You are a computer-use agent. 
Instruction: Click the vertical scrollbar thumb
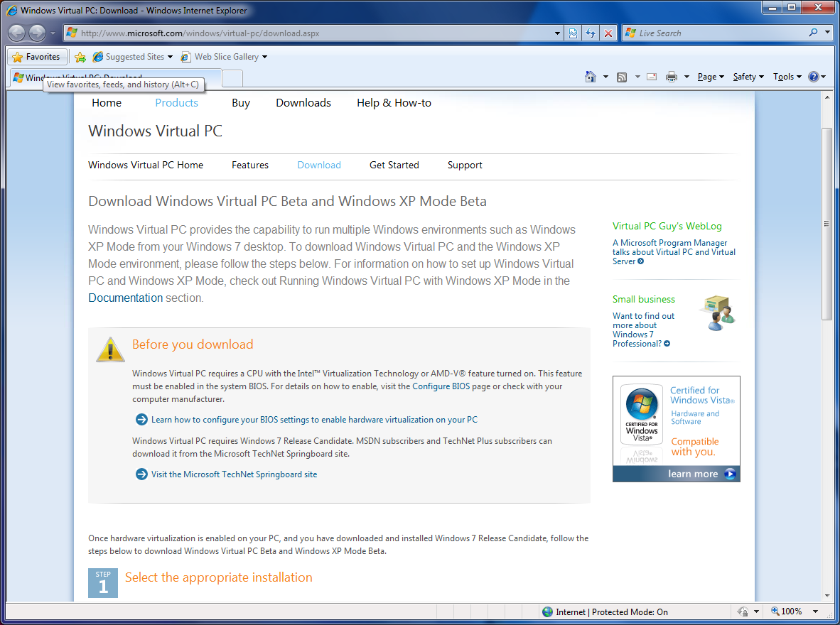point(826,224)
